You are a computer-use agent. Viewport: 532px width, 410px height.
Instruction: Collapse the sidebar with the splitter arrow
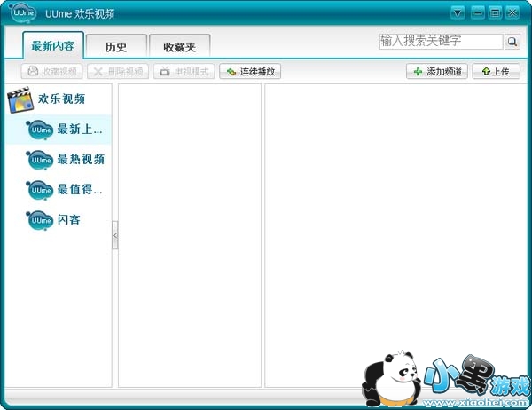click(115, 235)
